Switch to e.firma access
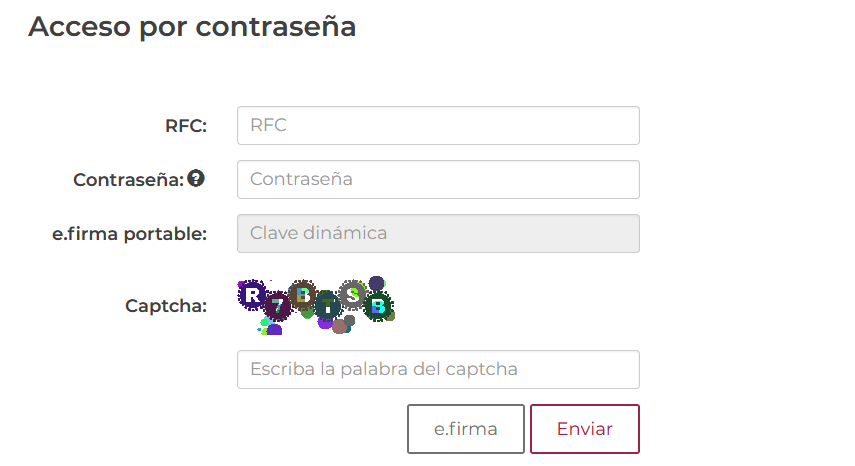855x466 pixels. [x=465, y=429]
